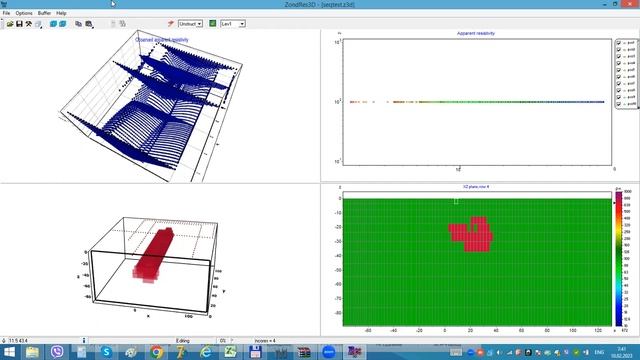Click the copy-to-buffer toolbar icon

[78, 24]
